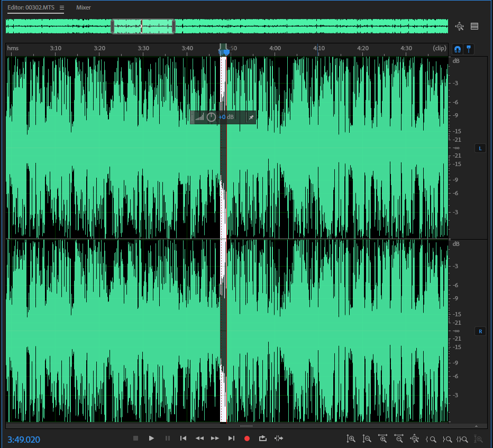This screenshot has height=448, width=493.
Task: Click the Skip Selection icon
Action: pyautogui.click(x=279, y=438)
